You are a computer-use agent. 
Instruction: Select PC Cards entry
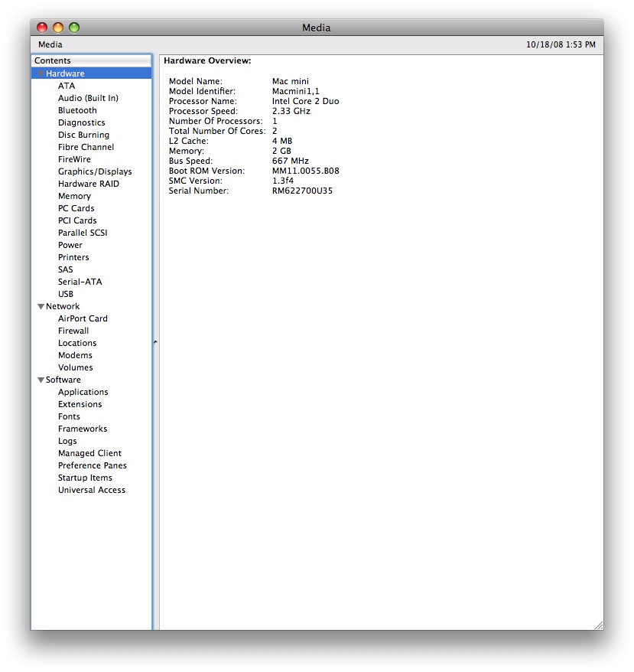tap(76, 208)
